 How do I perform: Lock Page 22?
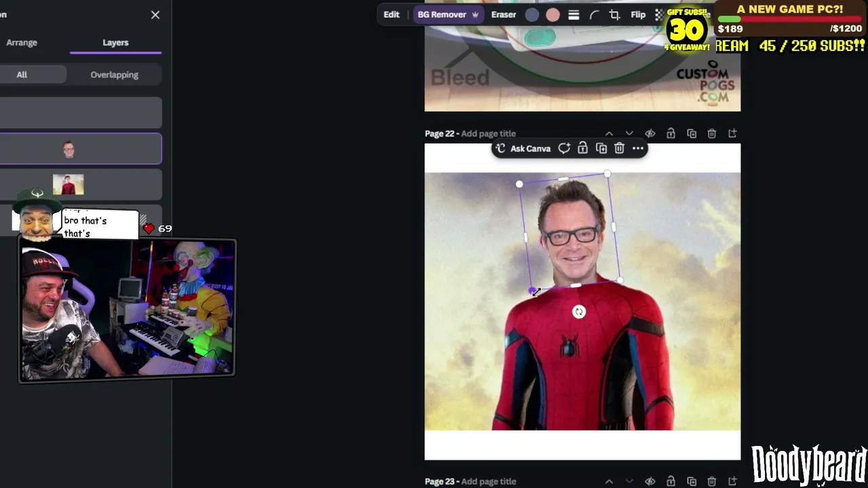tap(671, 134)
